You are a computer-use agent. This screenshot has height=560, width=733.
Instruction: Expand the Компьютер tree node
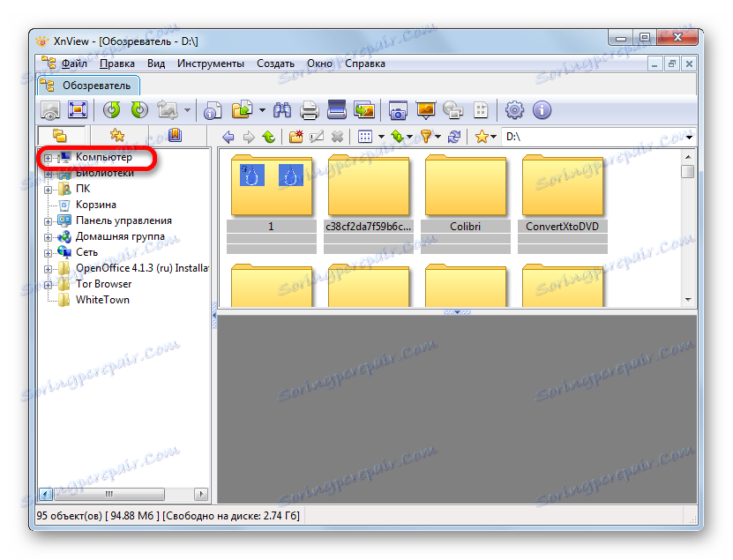coord(48,158)
